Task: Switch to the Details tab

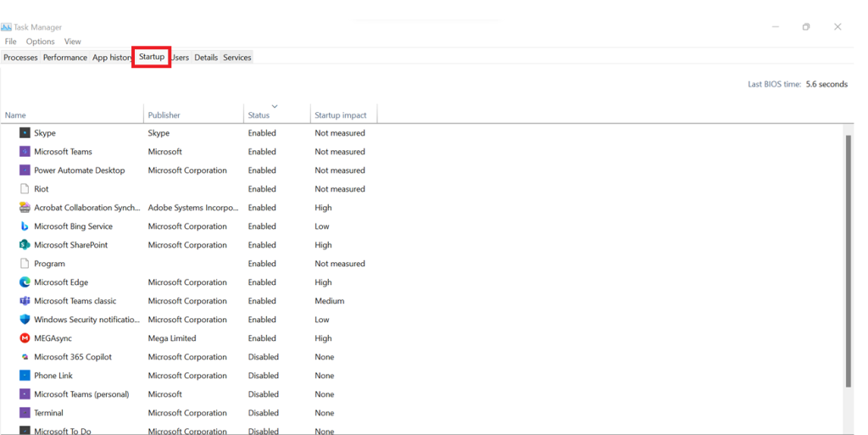Action: [206, 58]
